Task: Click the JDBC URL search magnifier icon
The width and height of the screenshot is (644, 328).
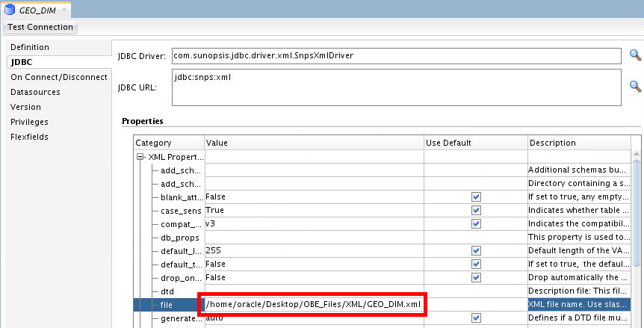Action: 635,86
